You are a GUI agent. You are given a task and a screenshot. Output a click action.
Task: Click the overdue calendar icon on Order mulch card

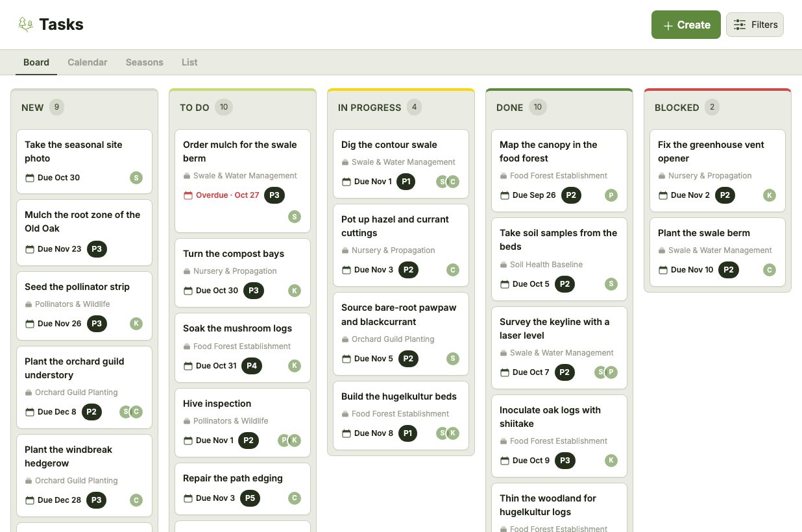pyautogui.click(x=188, y=195)
